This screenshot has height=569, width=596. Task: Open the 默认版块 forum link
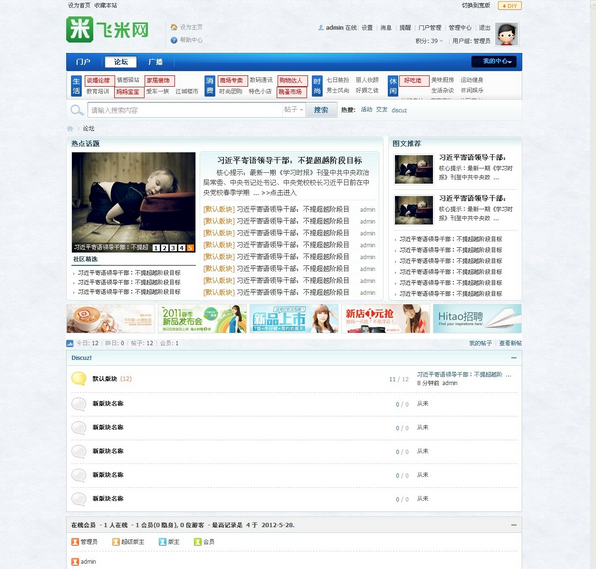(x=105, y=379)
